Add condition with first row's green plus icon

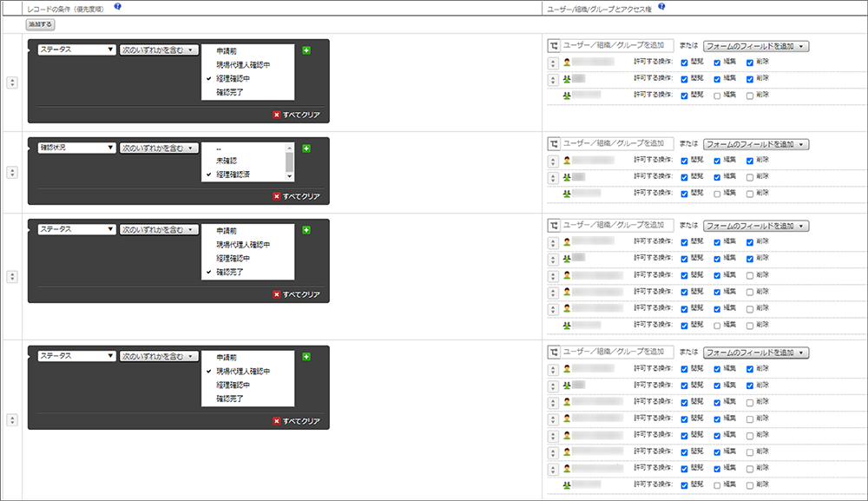[306, 50]
